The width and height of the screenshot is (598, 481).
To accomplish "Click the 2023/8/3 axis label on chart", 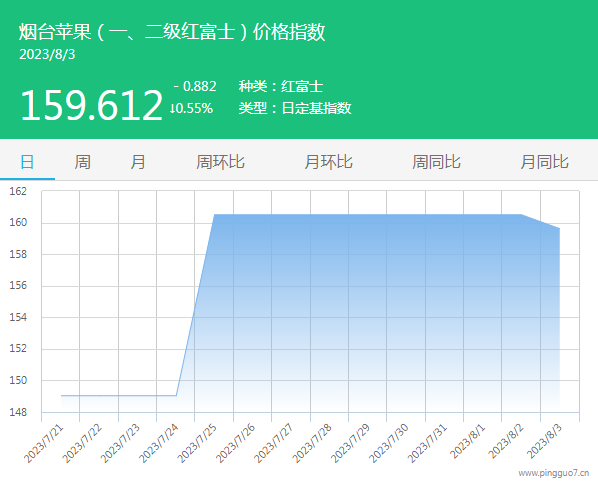I will [x=545, y=441].
